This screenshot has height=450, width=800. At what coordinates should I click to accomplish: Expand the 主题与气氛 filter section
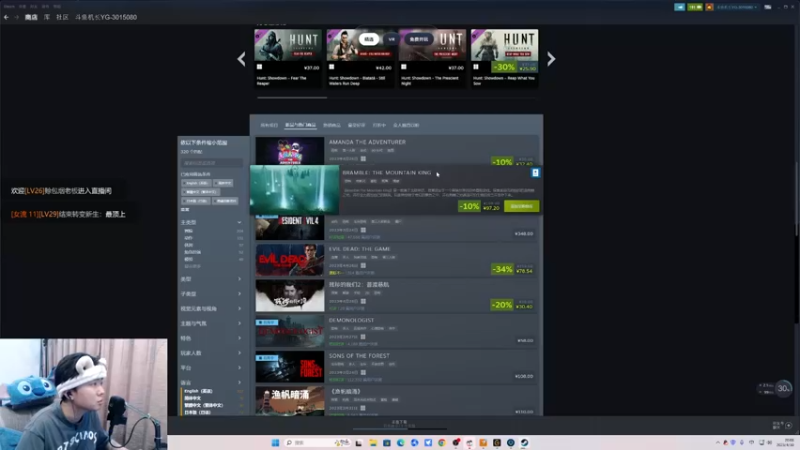tap(211, 323)
